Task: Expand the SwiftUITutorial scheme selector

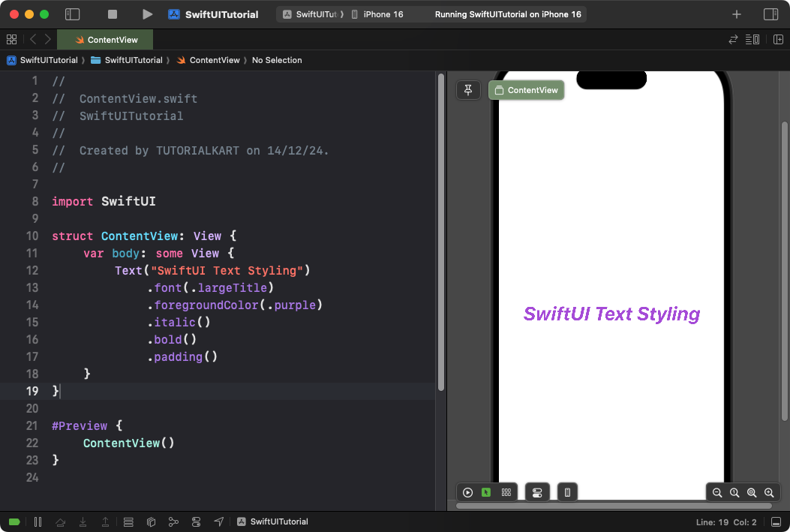Action: click(x=313, y=14)
